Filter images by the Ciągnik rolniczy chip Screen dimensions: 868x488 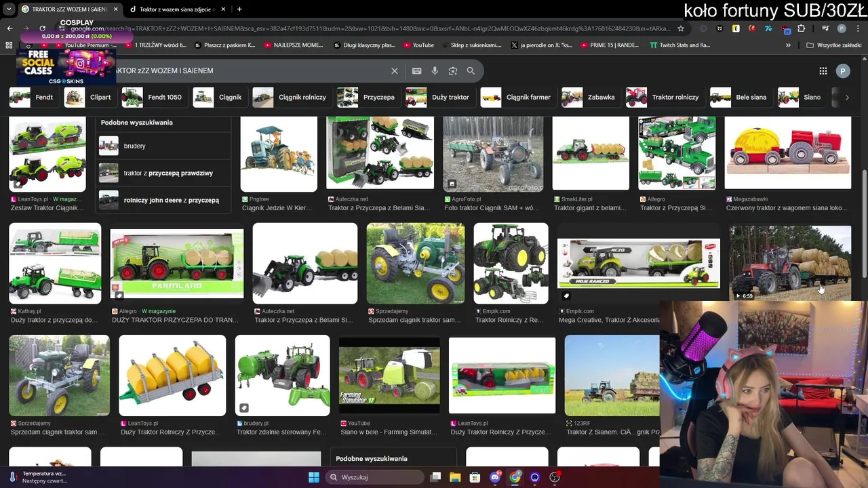click(291, 97)
